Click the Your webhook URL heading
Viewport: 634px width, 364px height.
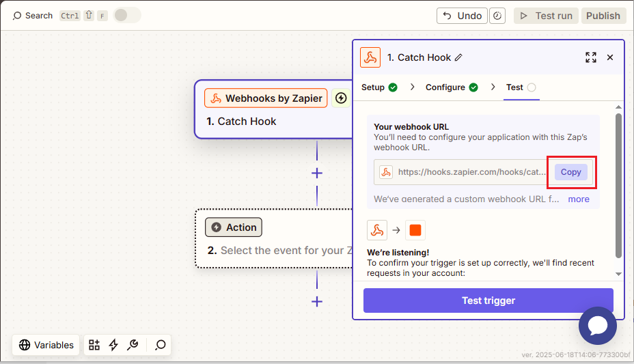click(411, 127)
